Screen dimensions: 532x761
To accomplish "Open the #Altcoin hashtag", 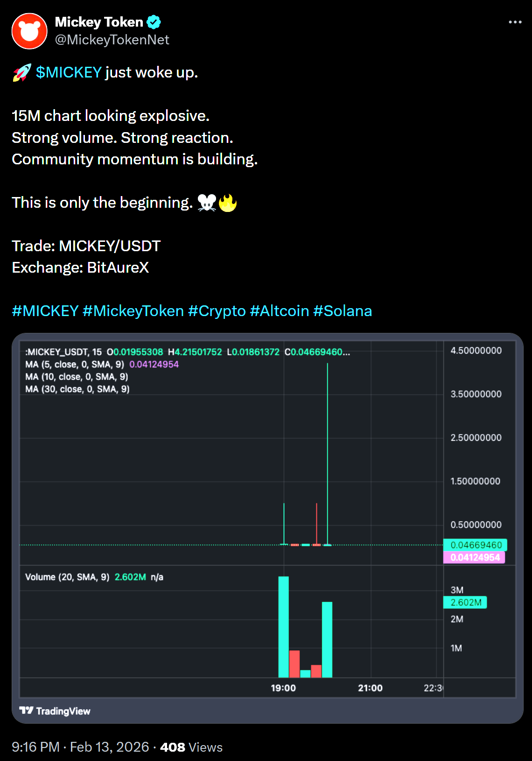I will click(x=280, y=311).
